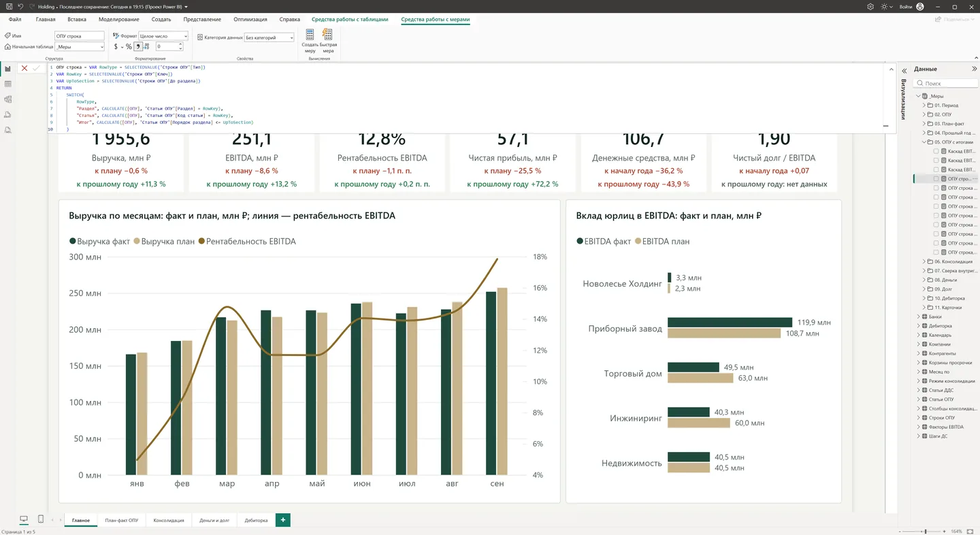Image resolution: width=980 pixels, height=535 pixels.
Task: Apply currency format with the $ icon
Action: [116, 47]
